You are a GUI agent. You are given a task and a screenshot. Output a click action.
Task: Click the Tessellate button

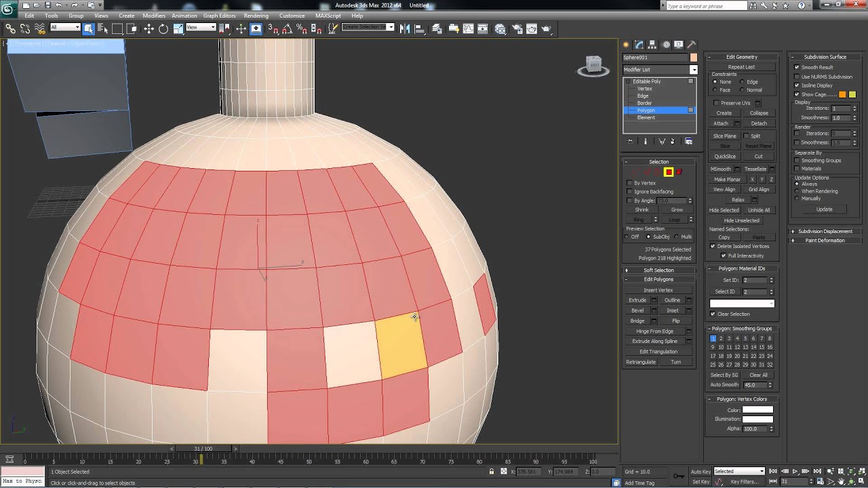[x=755, y=169]
